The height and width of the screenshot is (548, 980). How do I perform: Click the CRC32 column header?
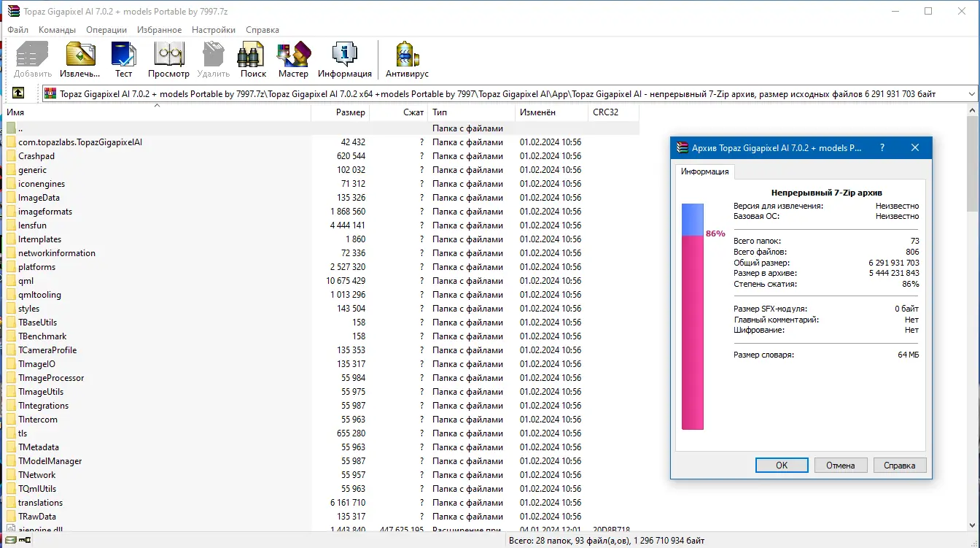[613, 112]
